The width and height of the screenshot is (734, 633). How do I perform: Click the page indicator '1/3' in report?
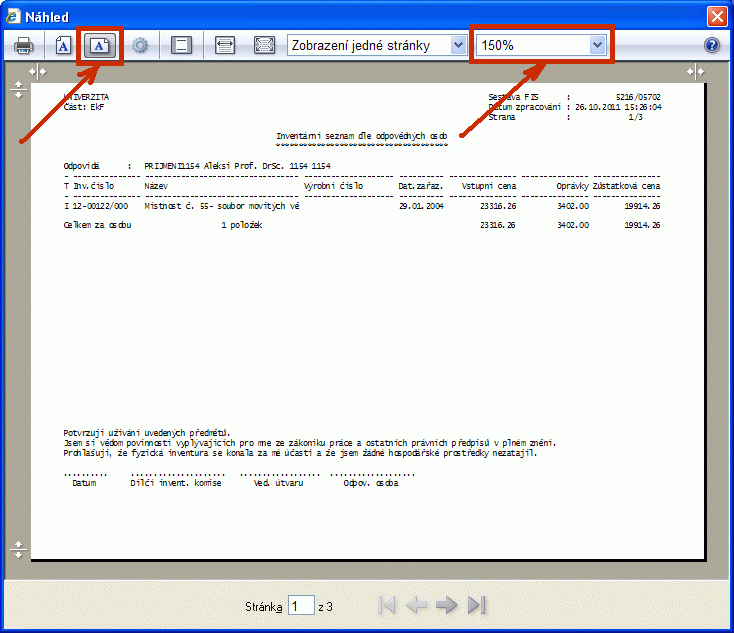tap(636, 117)
